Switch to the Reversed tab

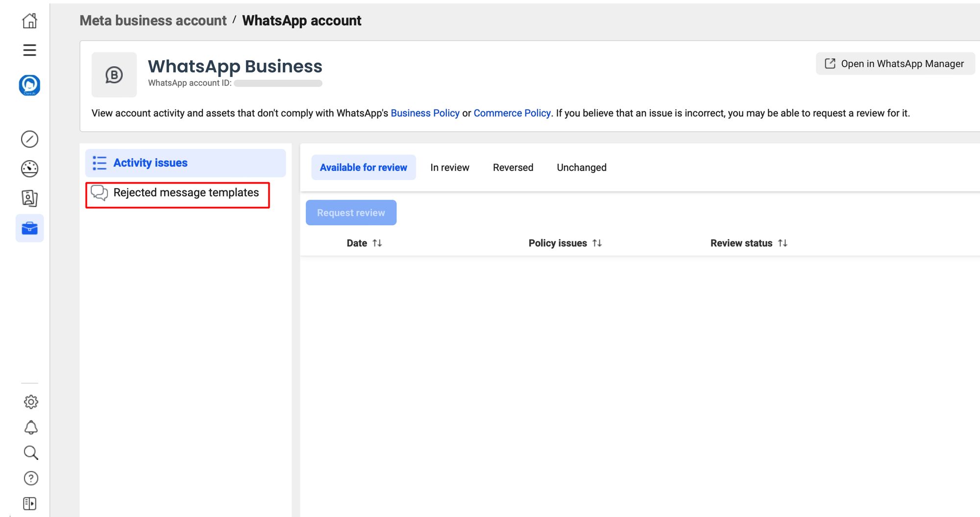(513, 167)
